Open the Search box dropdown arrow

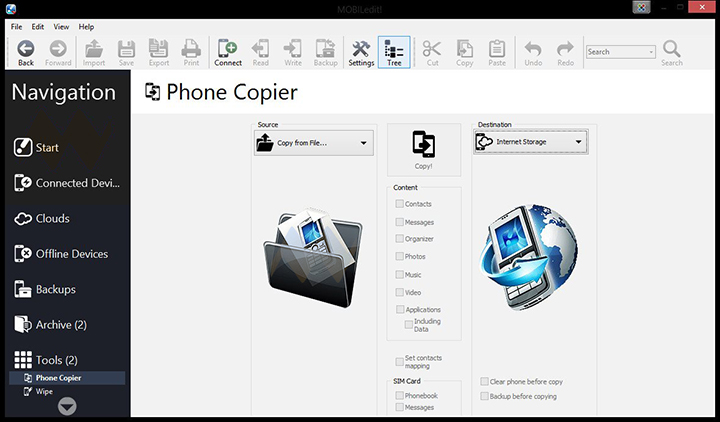point(651,52)
